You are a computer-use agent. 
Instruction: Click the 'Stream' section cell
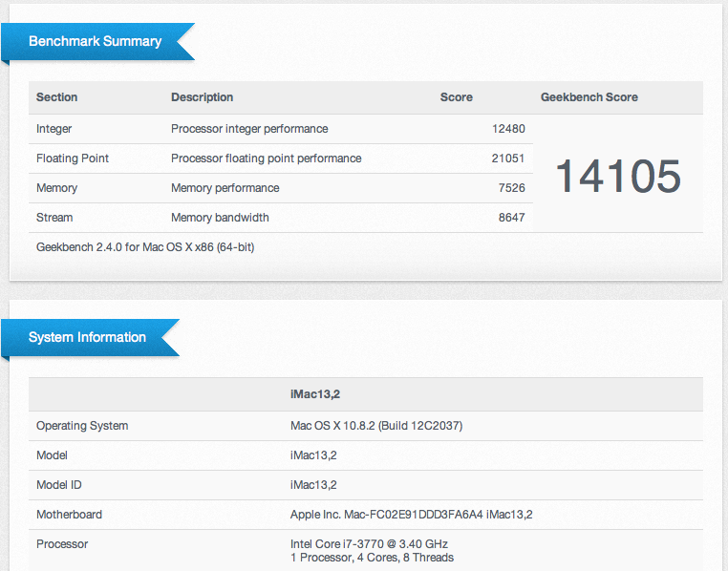pyautogui.click(x=54, y=218)
